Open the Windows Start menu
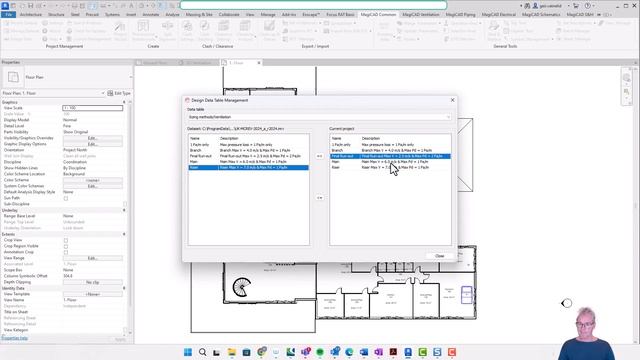The width and height of the screenshot is (640, 360). pyautogui.click(x=188, y=352)
